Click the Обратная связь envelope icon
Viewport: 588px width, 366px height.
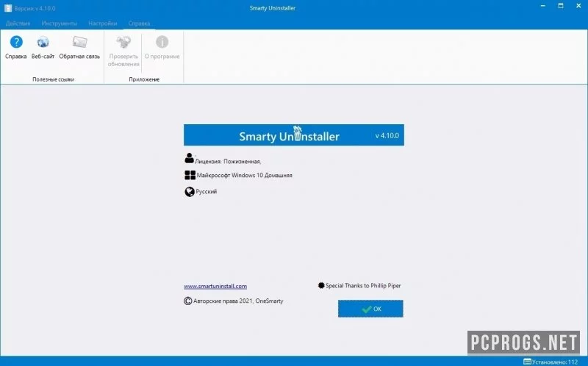79,42
